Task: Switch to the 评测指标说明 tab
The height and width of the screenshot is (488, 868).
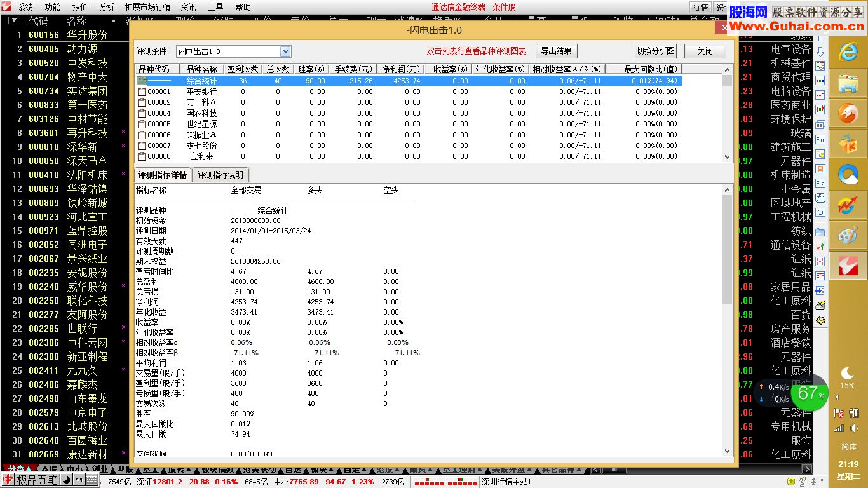Action: [x=220, y=175]
